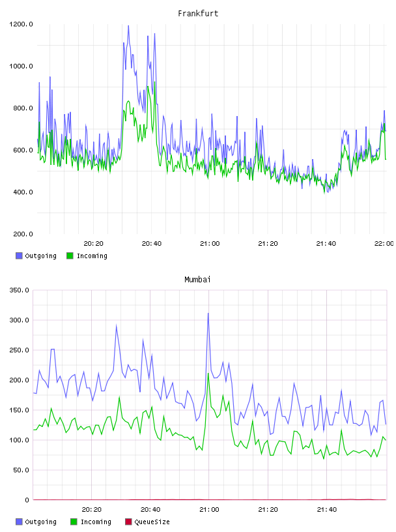The width and height of the screenshot is (396, 532).
Task: Click the 21:20 time label on Mumbai chart
Action: tap(268, 510)
